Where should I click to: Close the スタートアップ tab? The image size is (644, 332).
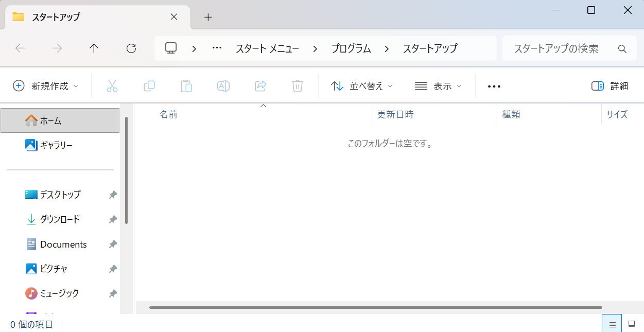(174, 17)
